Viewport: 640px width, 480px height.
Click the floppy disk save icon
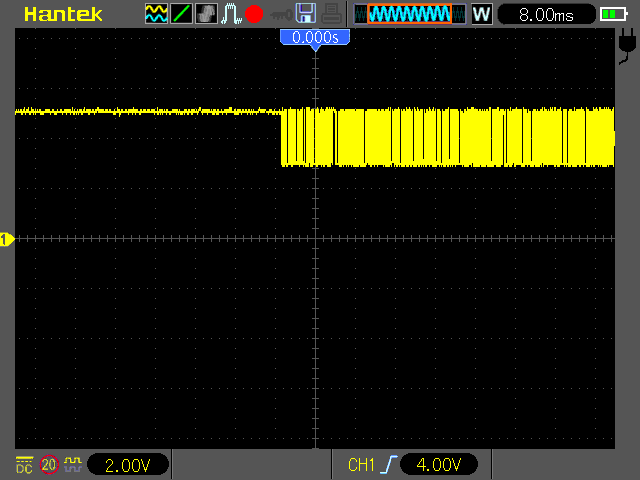(306, 13)
